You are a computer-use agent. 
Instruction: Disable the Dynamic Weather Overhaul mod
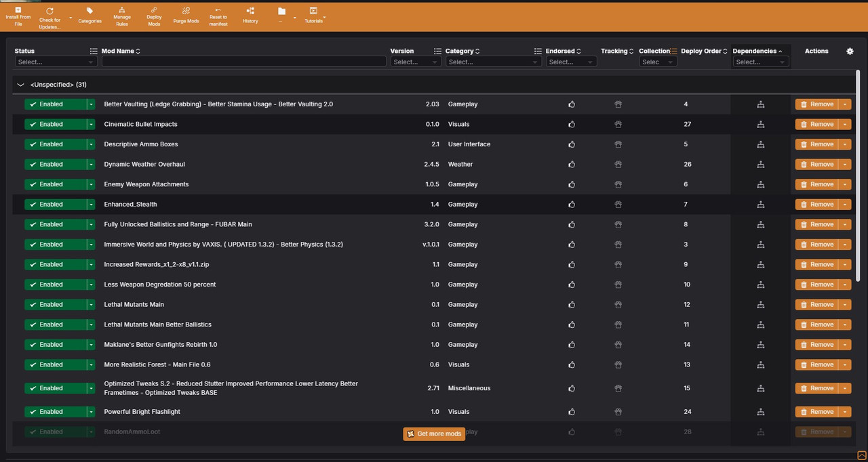click(x=55, y=165)
